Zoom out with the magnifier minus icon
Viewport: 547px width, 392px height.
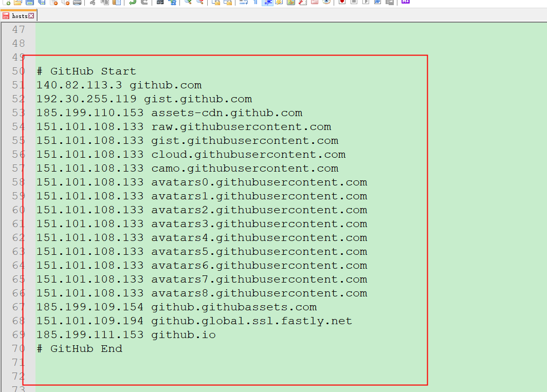tap(200, 2)
